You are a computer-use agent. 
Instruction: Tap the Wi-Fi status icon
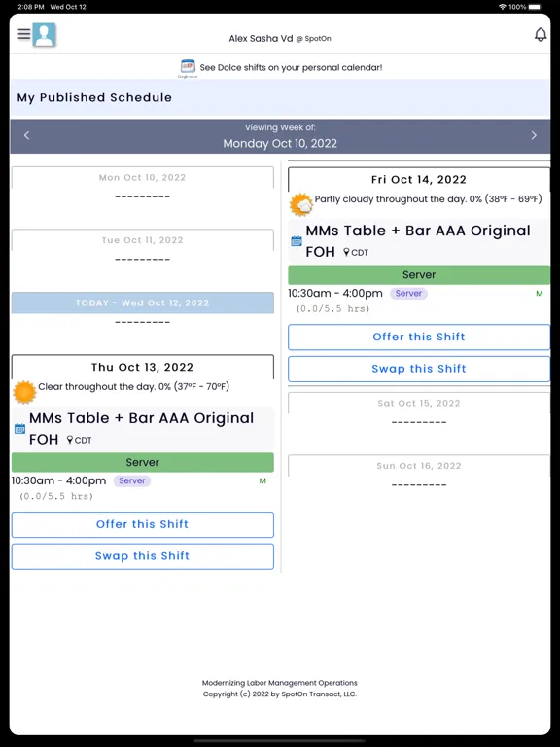coord(502,7)
